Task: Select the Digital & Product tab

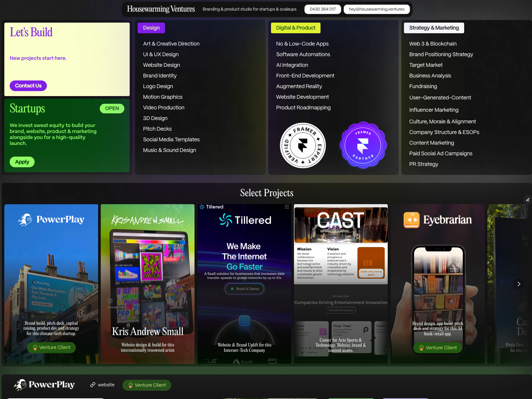Action: pyautogui.click(x=296, y=28)
